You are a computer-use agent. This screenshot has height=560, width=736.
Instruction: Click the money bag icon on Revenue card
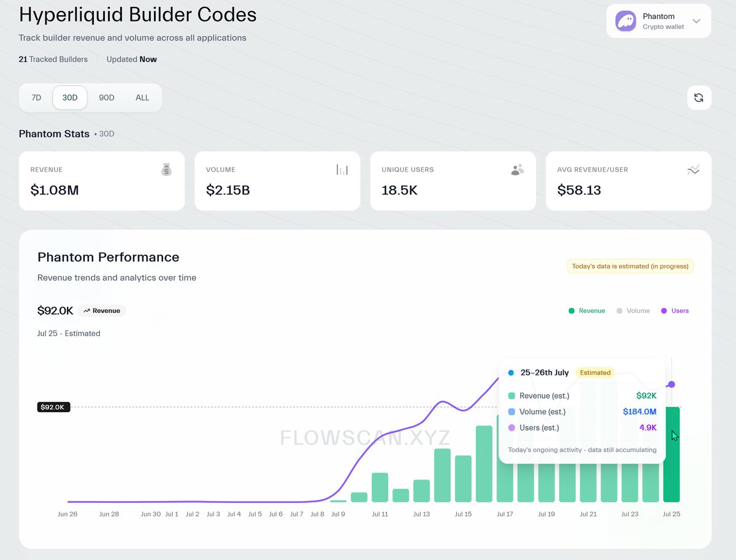click(166, 170)
